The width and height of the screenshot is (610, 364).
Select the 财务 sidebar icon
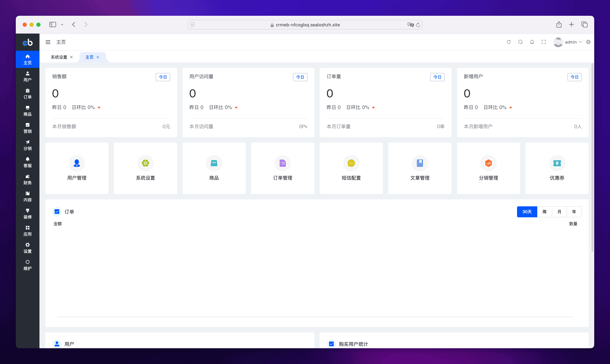pos(27,179)
